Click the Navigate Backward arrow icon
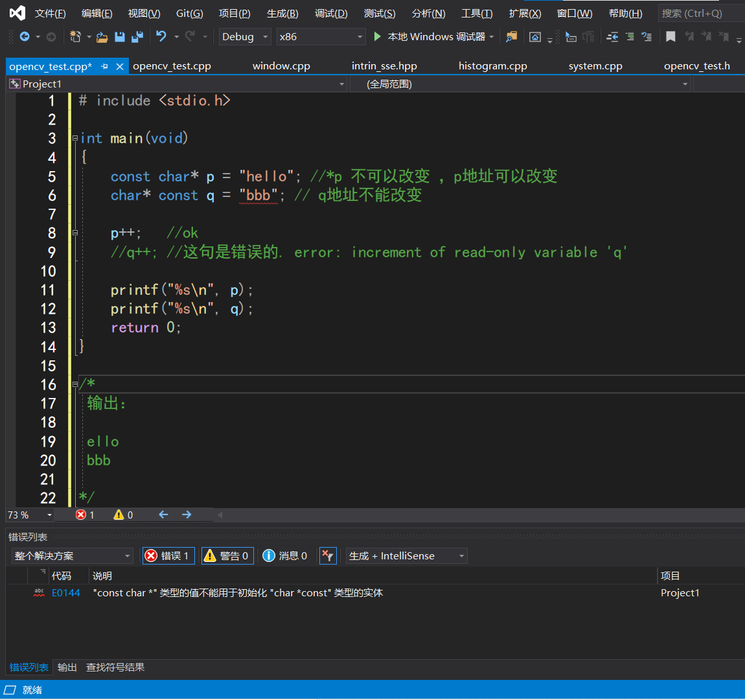The height and width of the screenshot is (700, 745). pyautogui.click(x=23, y=37)
